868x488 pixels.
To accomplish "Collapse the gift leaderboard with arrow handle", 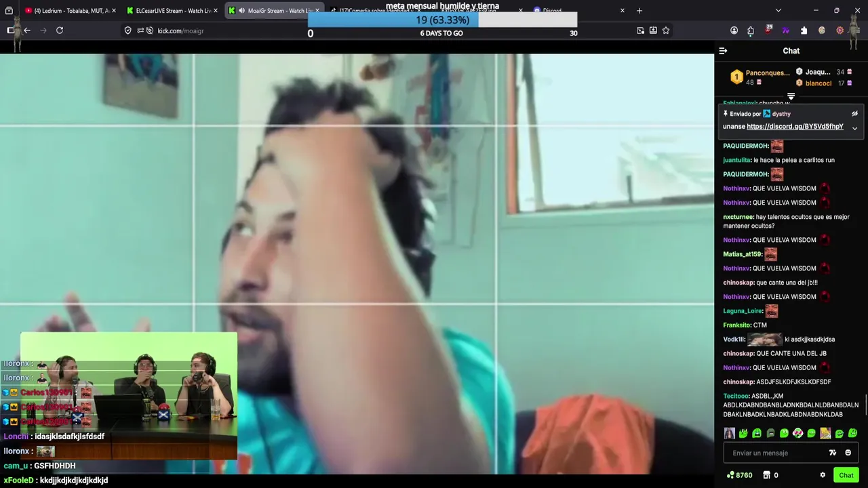I will tap(791, 96).
